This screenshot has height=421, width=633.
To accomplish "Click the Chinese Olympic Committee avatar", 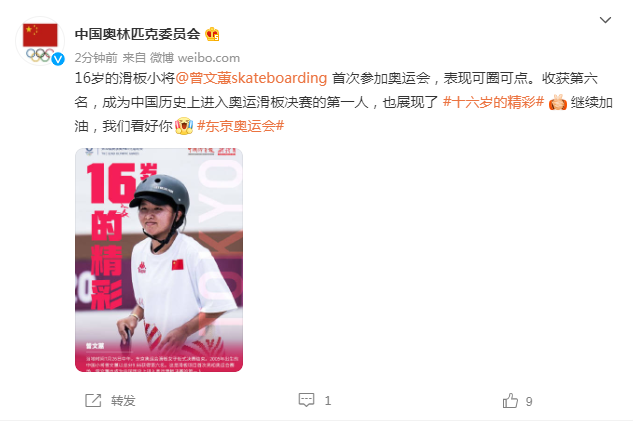I will [x=40, y=41].
